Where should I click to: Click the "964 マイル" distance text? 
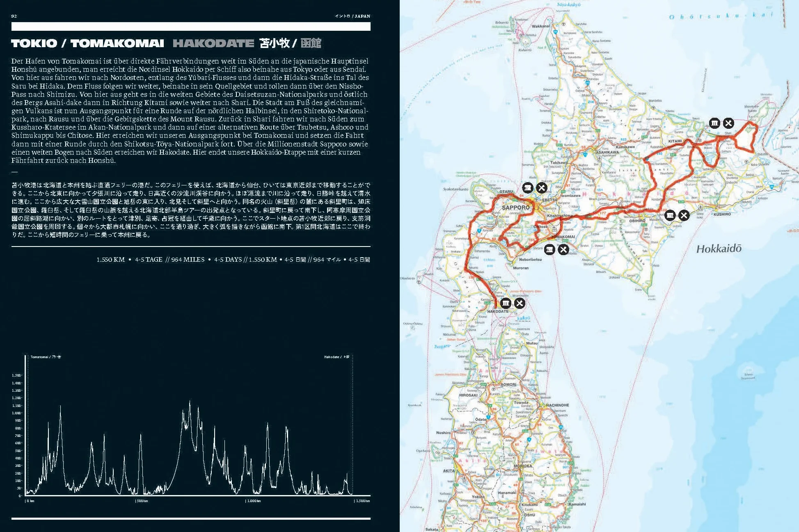[x=327, y=260]
